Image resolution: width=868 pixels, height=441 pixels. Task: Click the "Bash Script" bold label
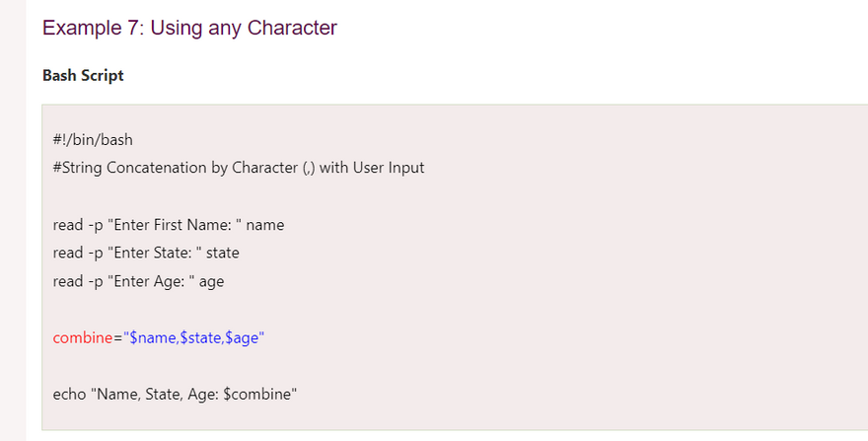pyautogui.click(x=83, y=75)
